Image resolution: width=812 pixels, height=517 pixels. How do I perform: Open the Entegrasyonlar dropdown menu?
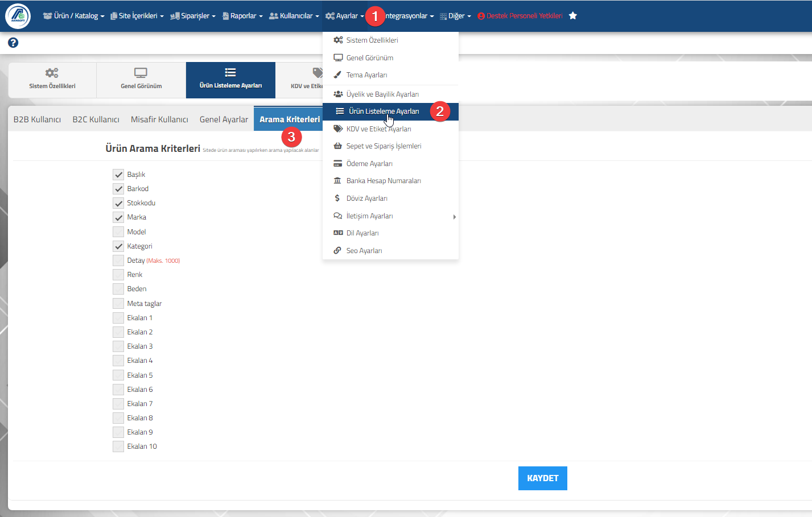coord(407,16)
